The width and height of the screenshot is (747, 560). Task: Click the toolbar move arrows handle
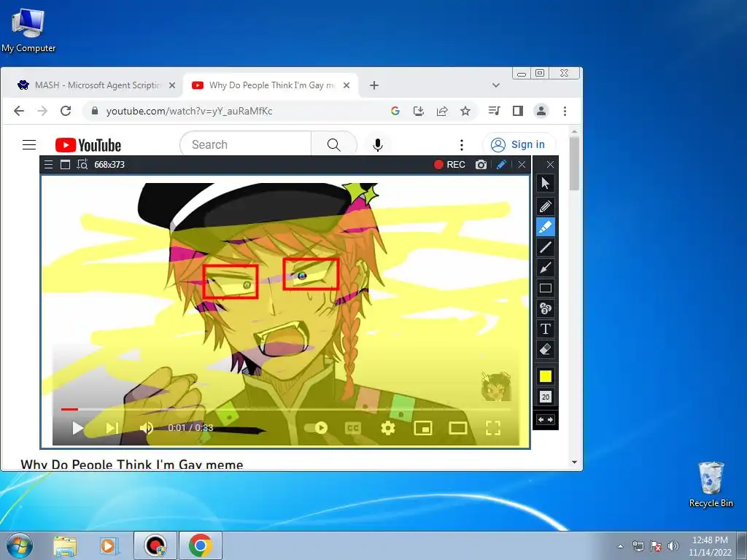(x=546, y=419)
